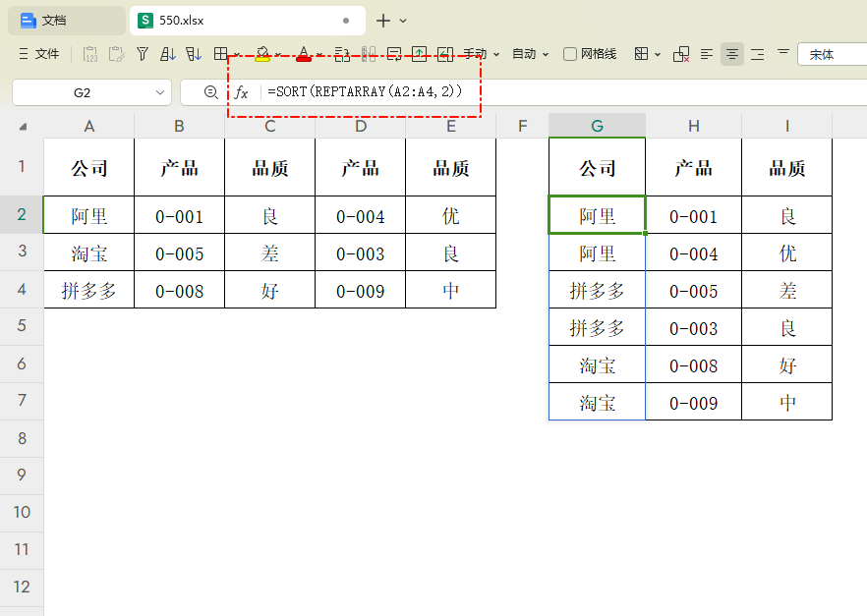Select cell G1 header 公司
Screen dimensions: 867x616
[x=598, y=167]
